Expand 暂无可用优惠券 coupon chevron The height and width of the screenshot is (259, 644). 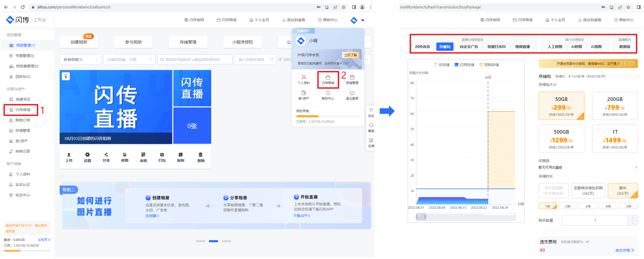[x=636, y=167]
